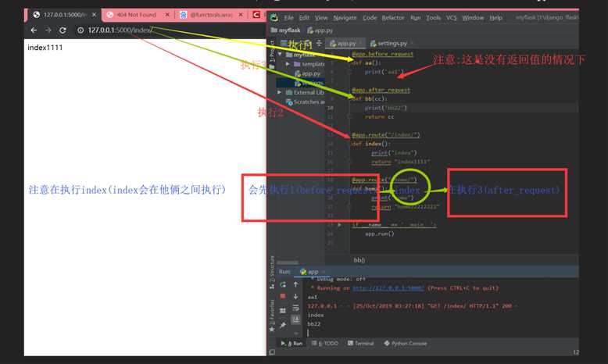Open PyCharm Edit menu
The height and width of the screenshot is (364, 608).
tap(304, 18)
